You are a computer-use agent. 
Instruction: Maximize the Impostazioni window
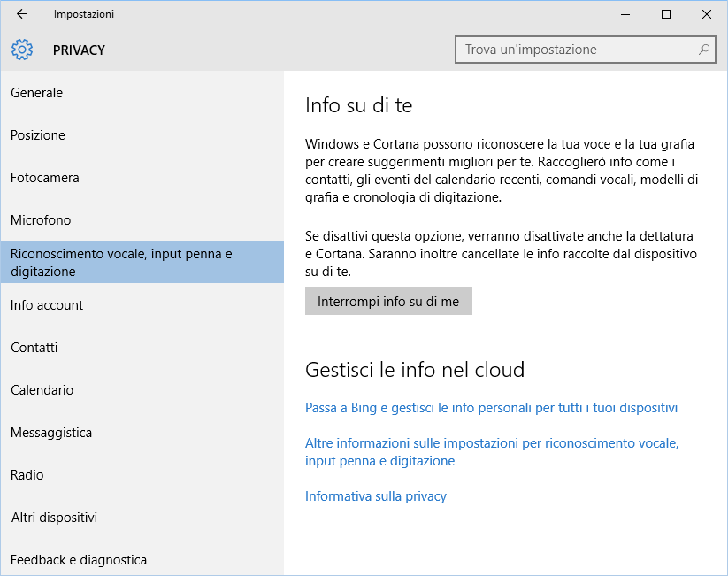point(666,14)
